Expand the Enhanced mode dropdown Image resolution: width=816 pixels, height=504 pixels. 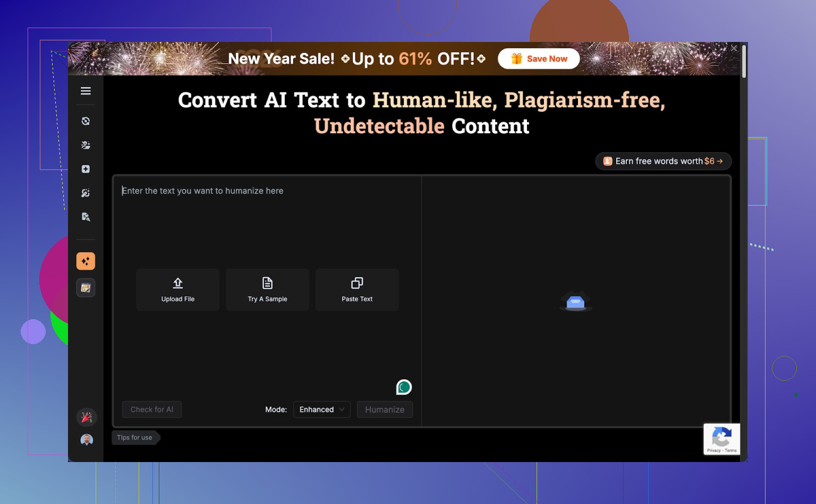321,409
